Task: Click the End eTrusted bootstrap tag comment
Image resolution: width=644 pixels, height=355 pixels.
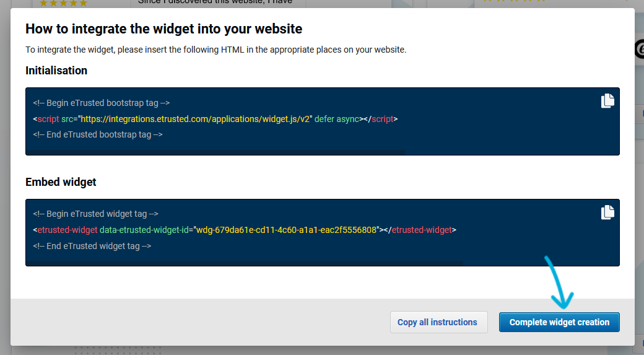Action: click(98, 135)
